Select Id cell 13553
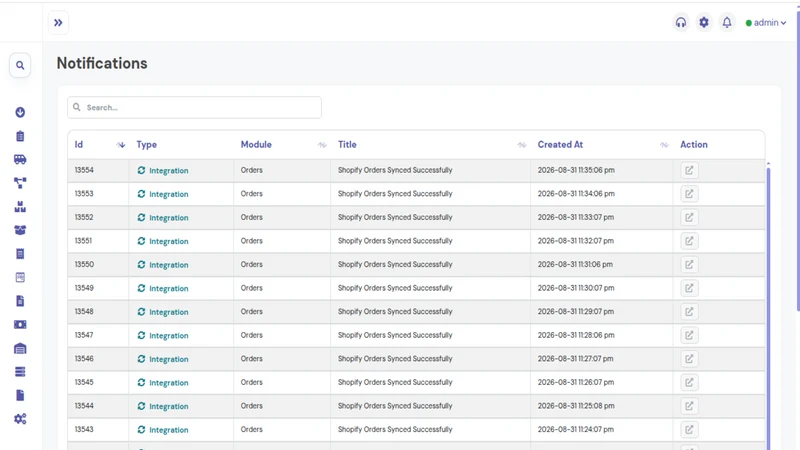Screen dimensions: 800x450 tap(84, 194)
